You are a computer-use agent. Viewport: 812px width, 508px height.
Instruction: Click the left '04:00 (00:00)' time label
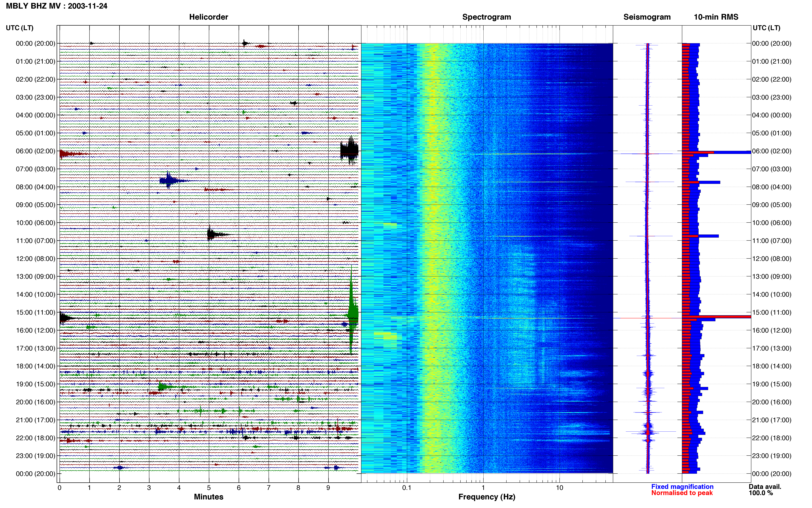tap(36, 115)
